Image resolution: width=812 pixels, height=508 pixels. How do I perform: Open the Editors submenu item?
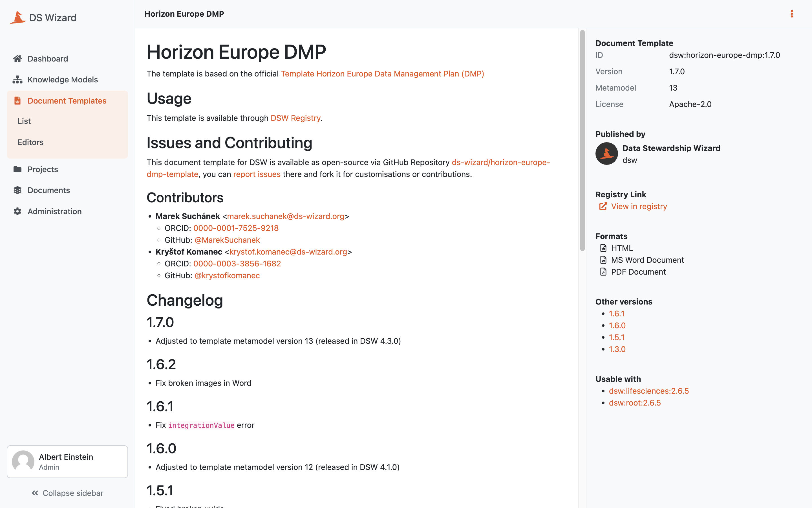pyautogui.click(x=67, y=143)
